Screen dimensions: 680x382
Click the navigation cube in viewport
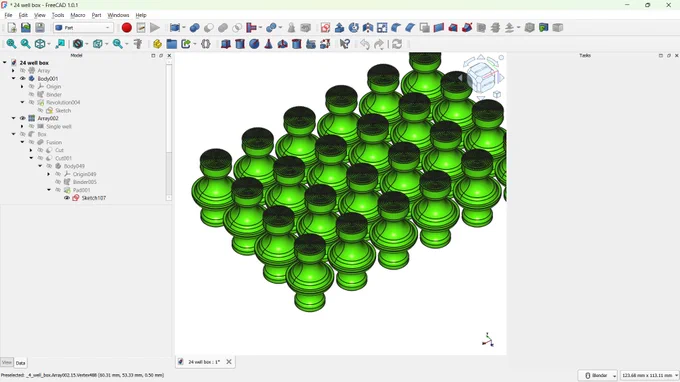point(482,78)
